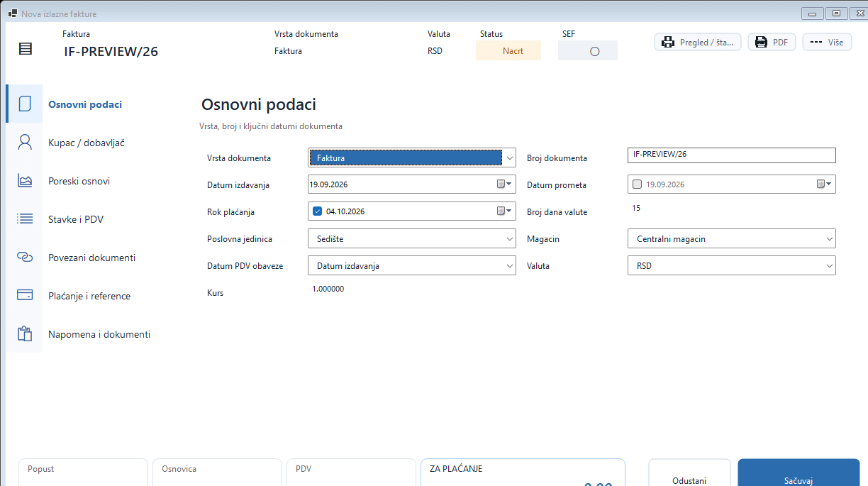Open the hamburger menu icon
The height and width of the screenshot is (486, 868).
coord(26,49)
